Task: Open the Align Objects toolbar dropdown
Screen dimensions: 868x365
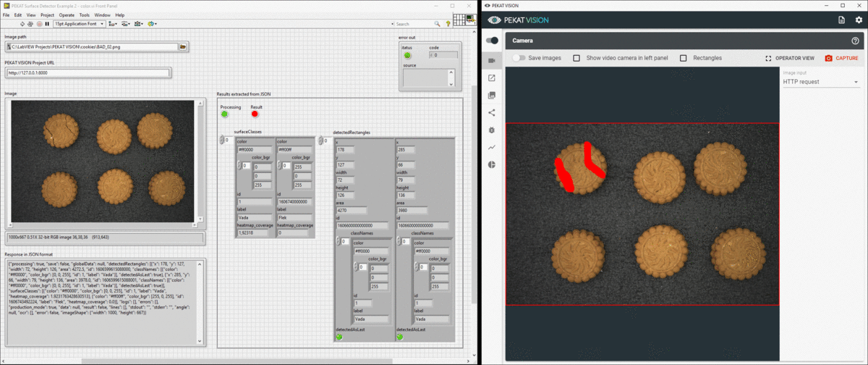Action: pyautogui.click(x=113, y=24)
